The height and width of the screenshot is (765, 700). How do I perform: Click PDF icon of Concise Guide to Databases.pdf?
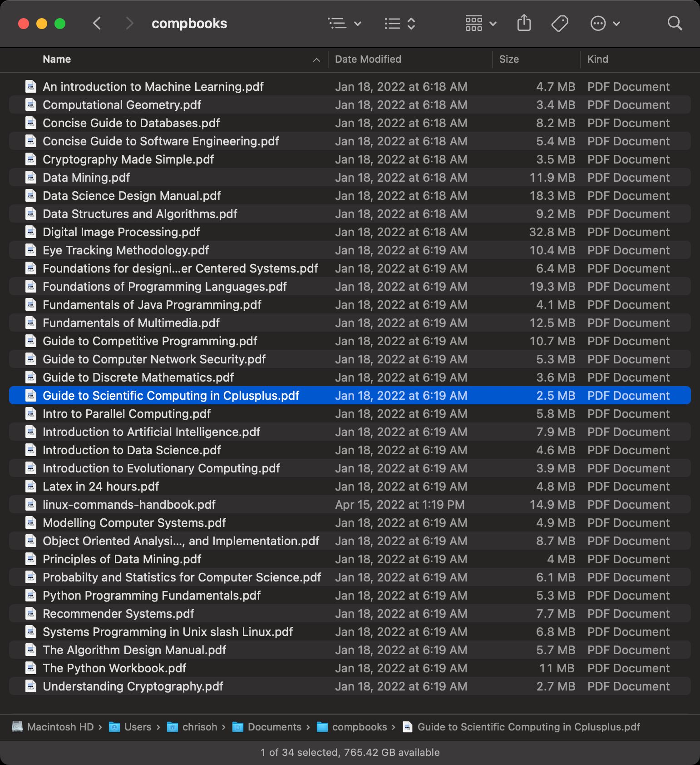(31, 123)
